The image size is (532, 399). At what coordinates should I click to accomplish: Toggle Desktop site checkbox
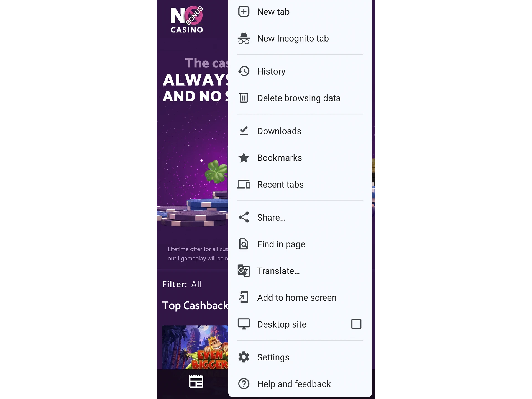click(356, 324)
